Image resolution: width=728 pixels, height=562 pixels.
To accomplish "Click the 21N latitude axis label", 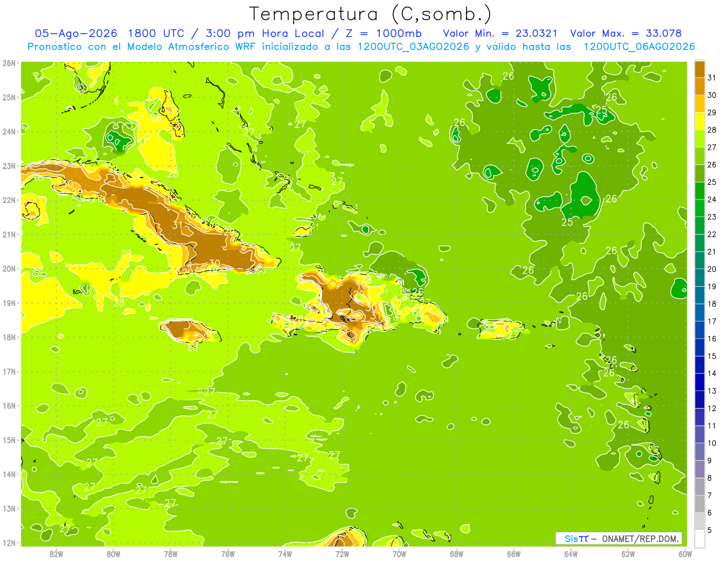I will click(9, 234).
